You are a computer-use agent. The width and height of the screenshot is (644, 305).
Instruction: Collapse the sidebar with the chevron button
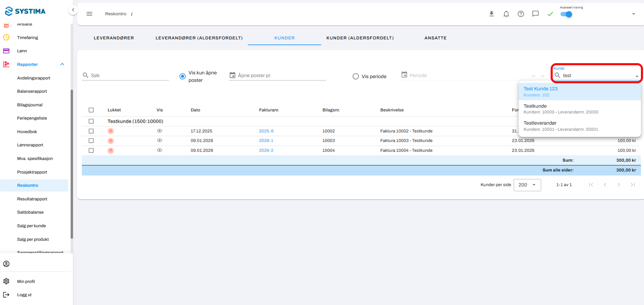pyautogui.click(x=73, y=10)
